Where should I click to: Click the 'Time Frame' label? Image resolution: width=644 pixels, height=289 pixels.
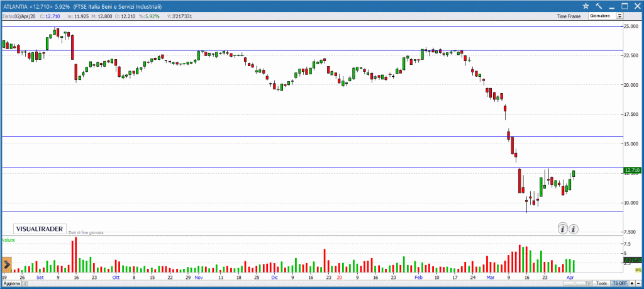569,16
